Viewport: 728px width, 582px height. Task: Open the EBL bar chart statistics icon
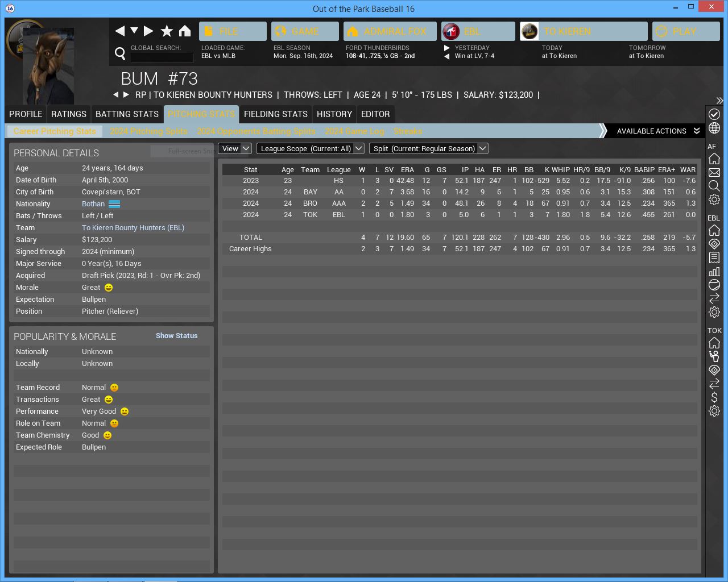coord(714,271)
